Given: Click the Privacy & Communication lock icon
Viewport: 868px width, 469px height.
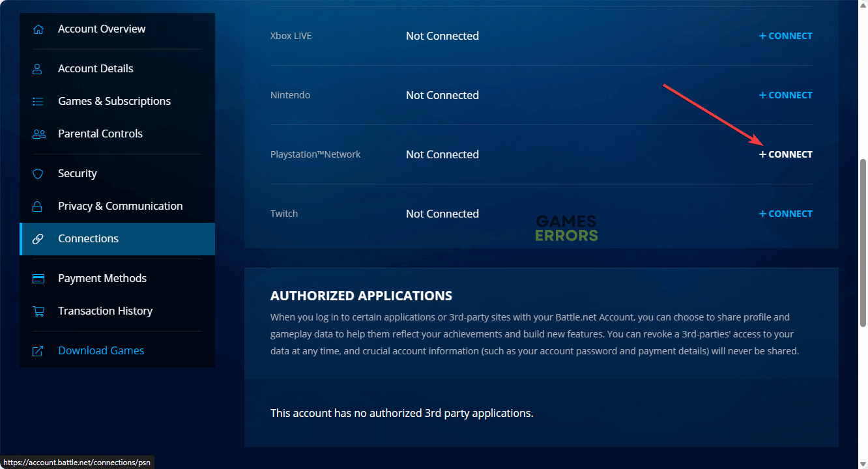Looking at the screenshot, I should [38, 206].
